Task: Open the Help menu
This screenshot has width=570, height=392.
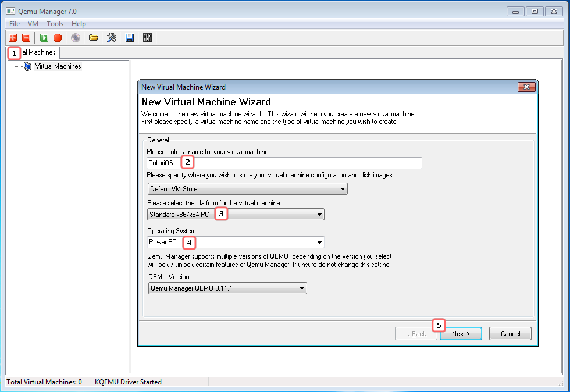Action: [x=79, y=24]
